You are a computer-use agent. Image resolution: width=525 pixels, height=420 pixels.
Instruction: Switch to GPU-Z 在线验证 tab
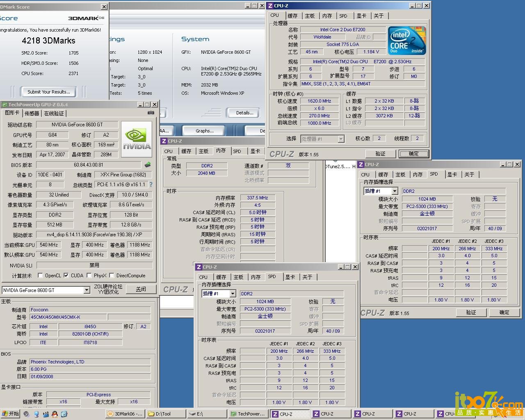point(54,114)
